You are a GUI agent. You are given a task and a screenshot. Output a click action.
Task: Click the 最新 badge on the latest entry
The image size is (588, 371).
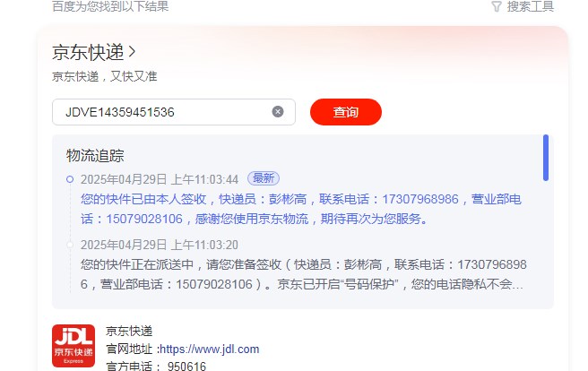click(264, 178)
